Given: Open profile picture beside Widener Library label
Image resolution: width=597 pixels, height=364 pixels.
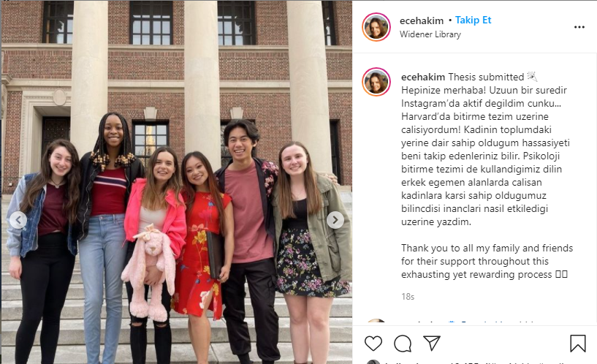Looking at the screenshot, I should click(x=376, y=26).
